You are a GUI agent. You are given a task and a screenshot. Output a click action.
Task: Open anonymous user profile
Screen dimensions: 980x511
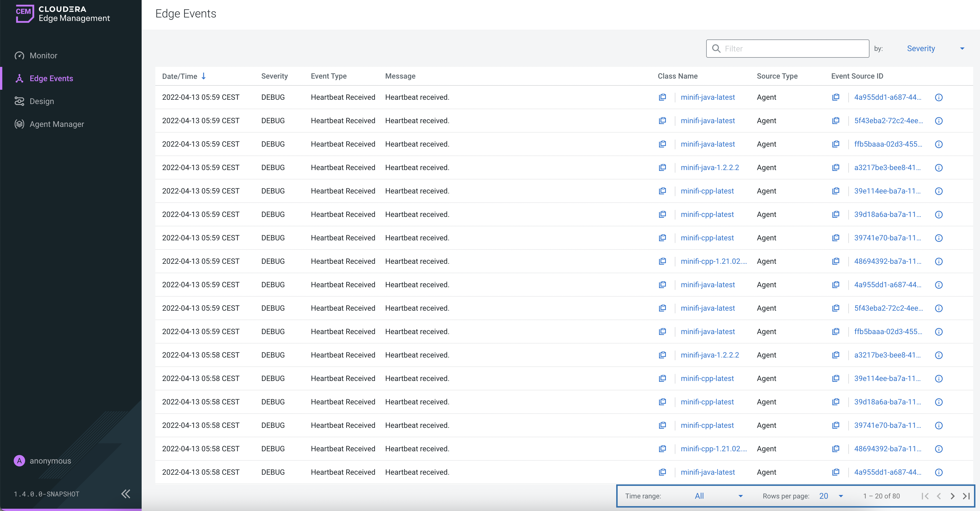tap(50, 461)
